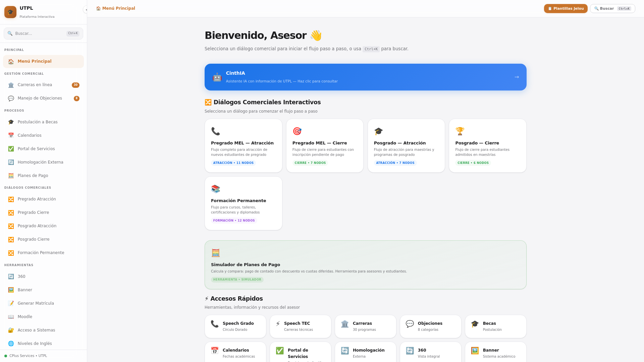Screen dimensions: 644x362
Task: Click the Posgrado Cierre shuffle icon
Action: 11,239
